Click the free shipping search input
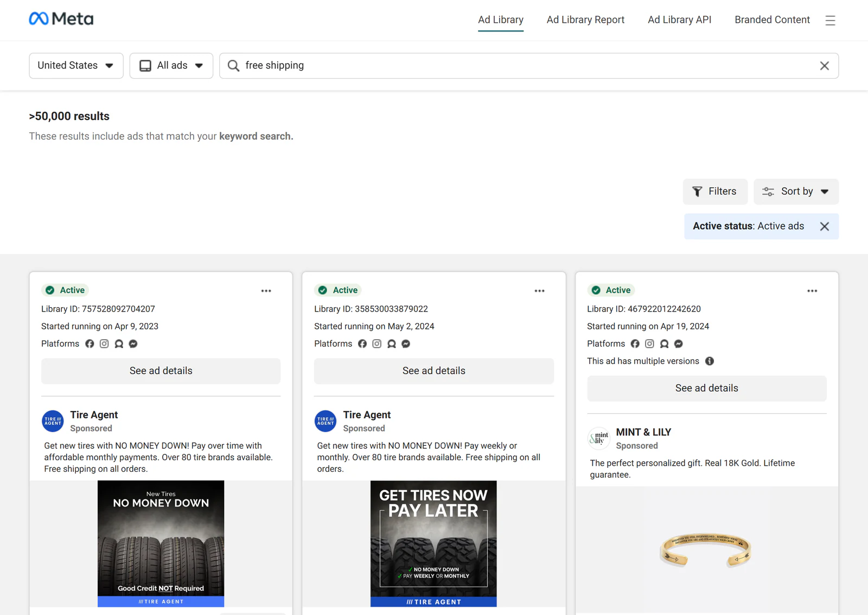Image resolution: width=868 pixels, height=615 pixels. [x=529, y=66]
